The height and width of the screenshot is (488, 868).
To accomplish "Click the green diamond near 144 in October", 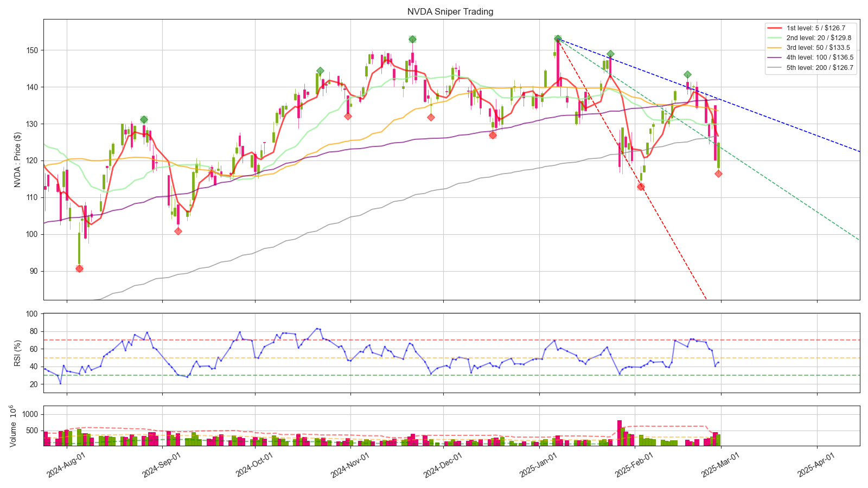I will coord(320,71).
